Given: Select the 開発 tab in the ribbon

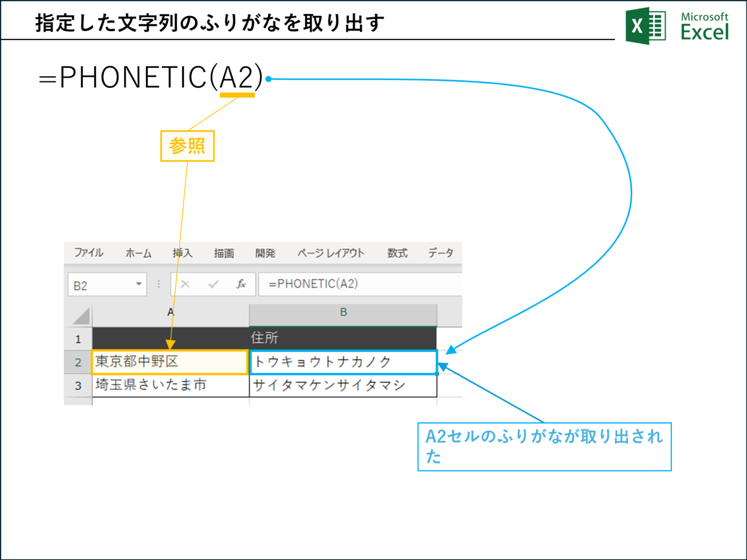Looking at the screenshot, I should (266, 253).
